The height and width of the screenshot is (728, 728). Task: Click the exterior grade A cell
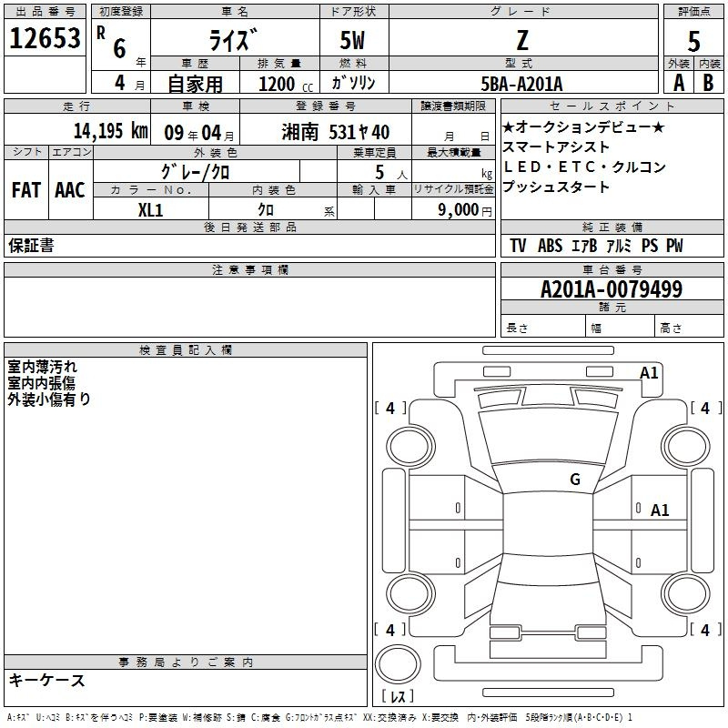point(678,82)
